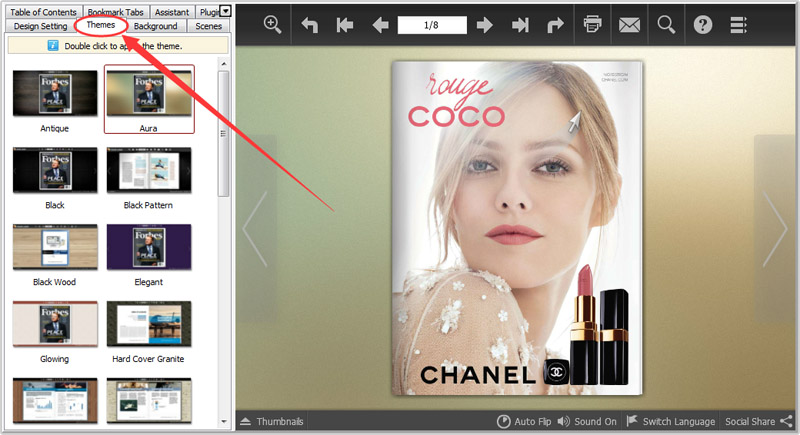Open the search tool icon
The height and width of the screenshot is (435, 800).
tap(666, 24)
